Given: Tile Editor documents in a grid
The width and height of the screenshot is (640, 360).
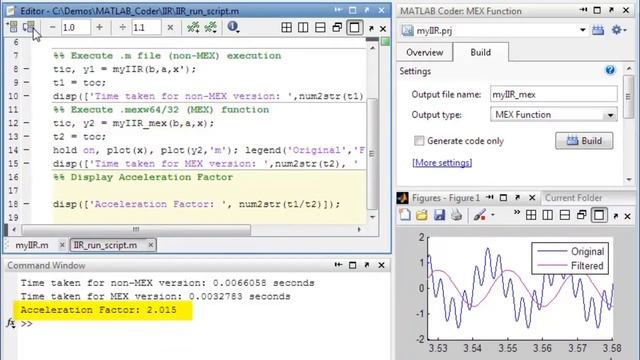Looking at the screenshot, I should [x=287, y=27].
